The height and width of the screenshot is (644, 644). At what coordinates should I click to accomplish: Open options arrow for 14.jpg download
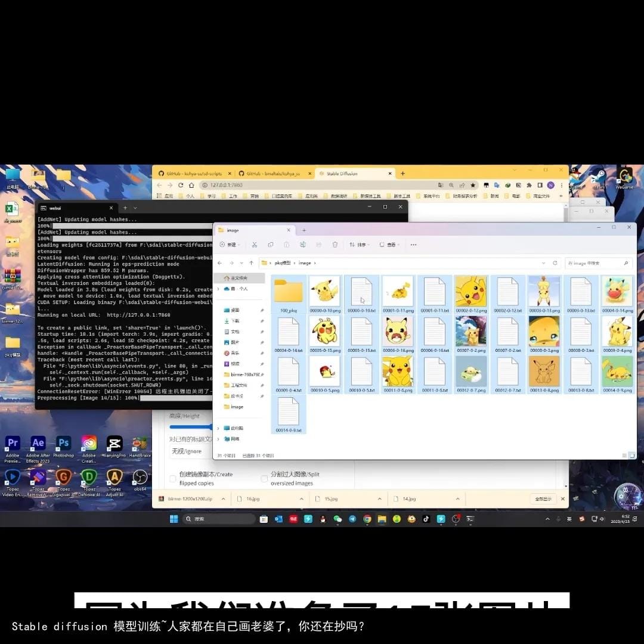[457, 499]
